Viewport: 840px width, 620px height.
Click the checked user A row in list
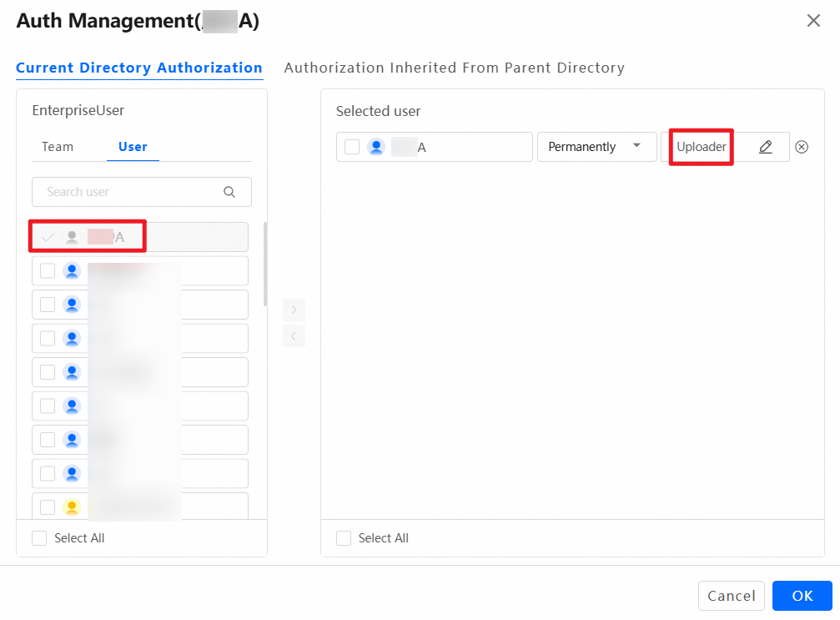(140, 237)
